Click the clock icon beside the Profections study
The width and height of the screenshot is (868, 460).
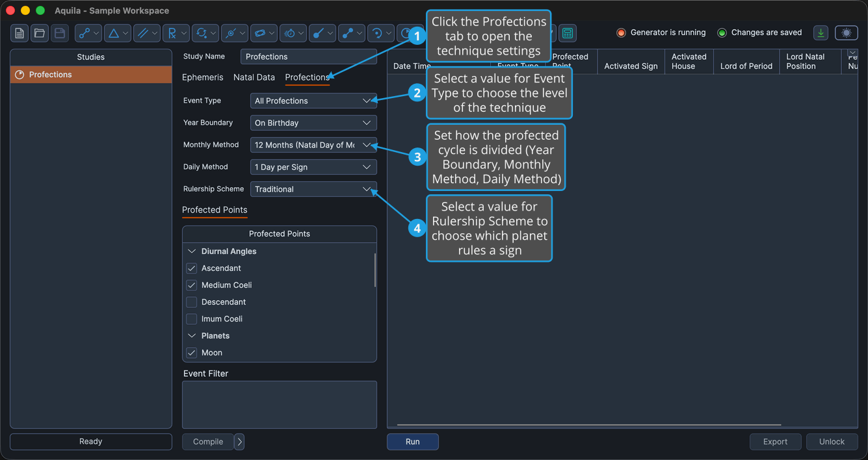pyautogui.click(x=20, y=75)
